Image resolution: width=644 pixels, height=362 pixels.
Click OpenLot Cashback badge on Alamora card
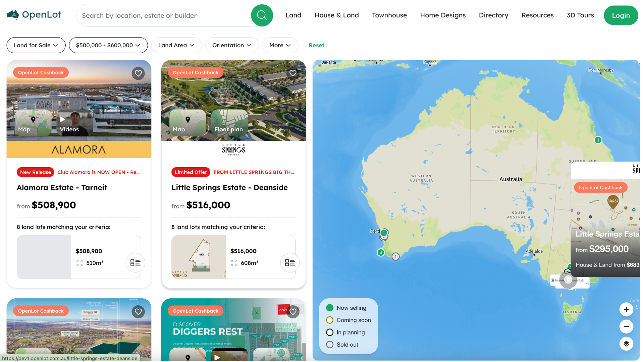41,72
